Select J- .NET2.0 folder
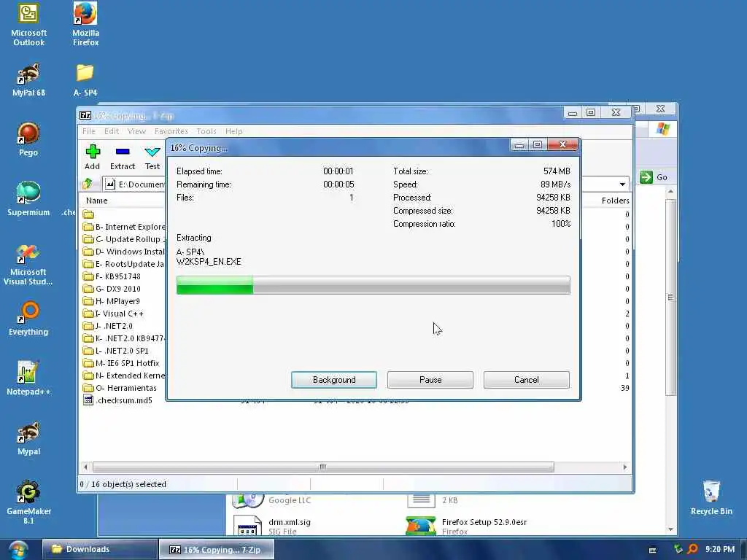 pyautogui.click(x=108, y=326)
